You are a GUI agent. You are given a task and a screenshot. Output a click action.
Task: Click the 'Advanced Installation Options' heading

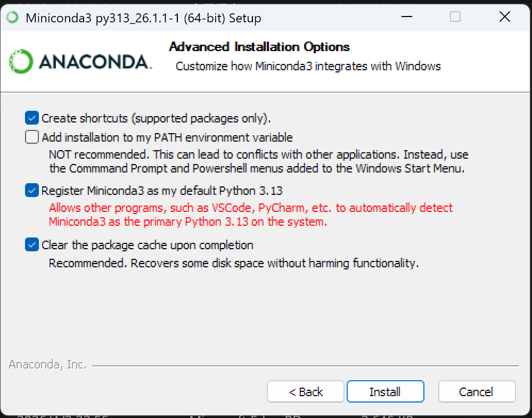(259, 47)
